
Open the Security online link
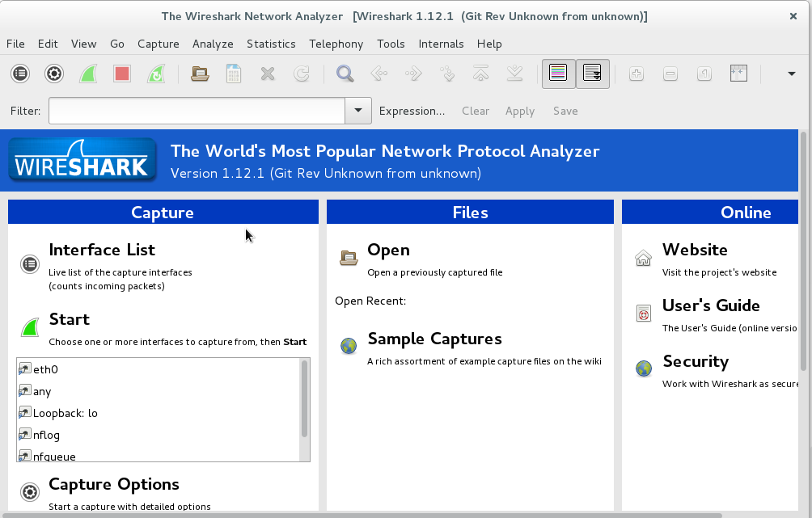point(696,361)
